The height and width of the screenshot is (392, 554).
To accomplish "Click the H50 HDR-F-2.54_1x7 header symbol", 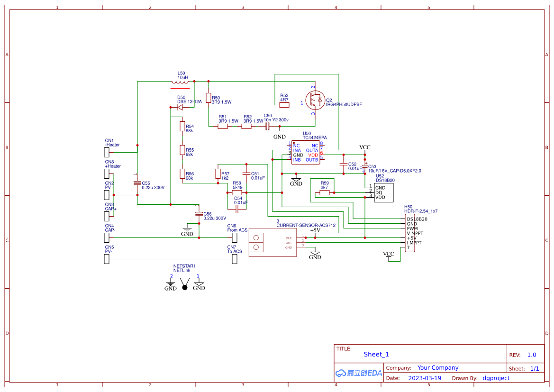I will pos(410,233).
